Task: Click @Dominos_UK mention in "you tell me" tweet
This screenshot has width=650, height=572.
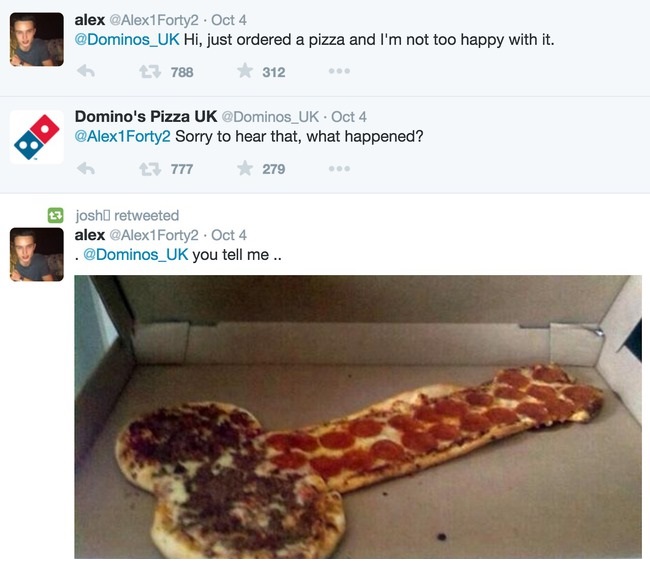Action: 136,254
